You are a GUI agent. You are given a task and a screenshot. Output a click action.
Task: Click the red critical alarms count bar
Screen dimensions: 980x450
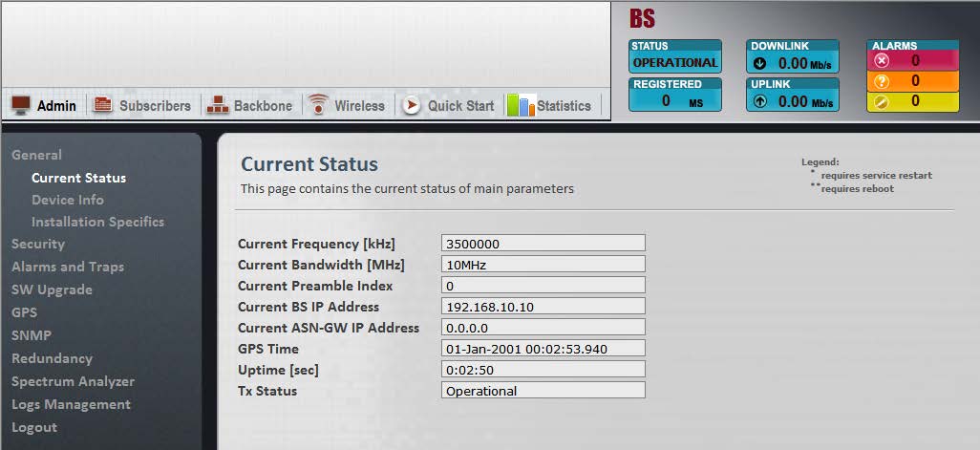click(x=912, y=60)
